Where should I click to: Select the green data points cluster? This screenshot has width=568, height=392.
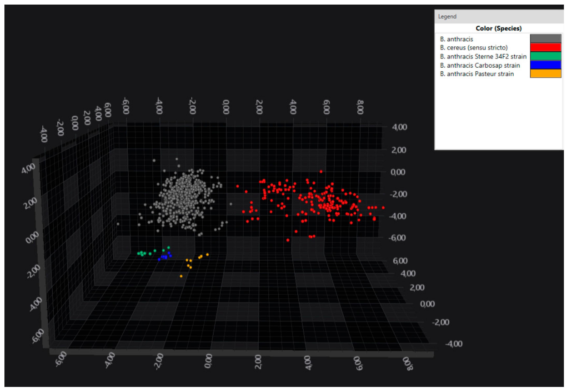pos(142,253)
